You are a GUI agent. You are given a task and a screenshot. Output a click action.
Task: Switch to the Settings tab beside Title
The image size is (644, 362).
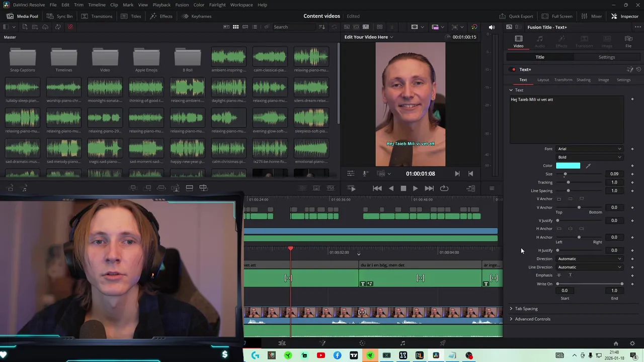pos(606,57)
